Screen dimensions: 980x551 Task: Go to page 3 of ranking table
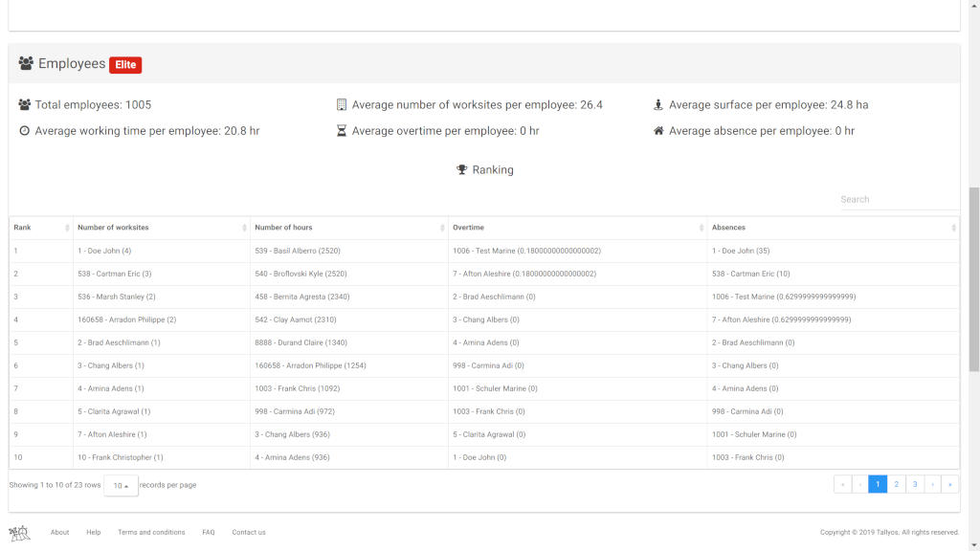click(x=914, y=484)
